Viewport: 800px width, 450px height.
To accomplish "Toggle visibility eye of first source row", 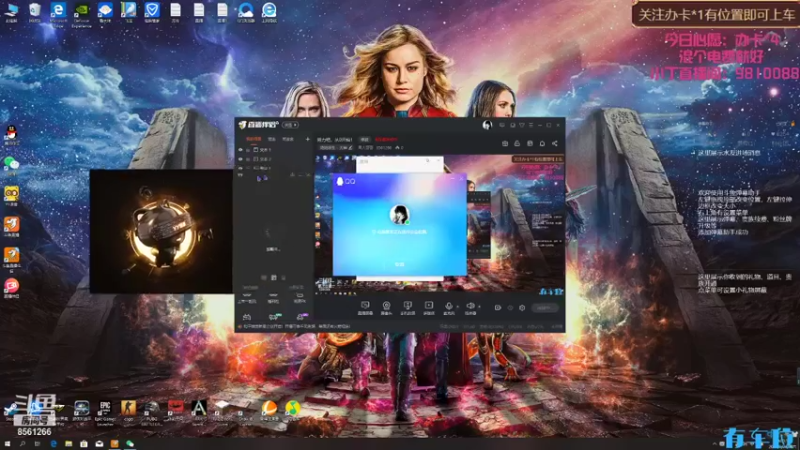I will coord(241,150).
